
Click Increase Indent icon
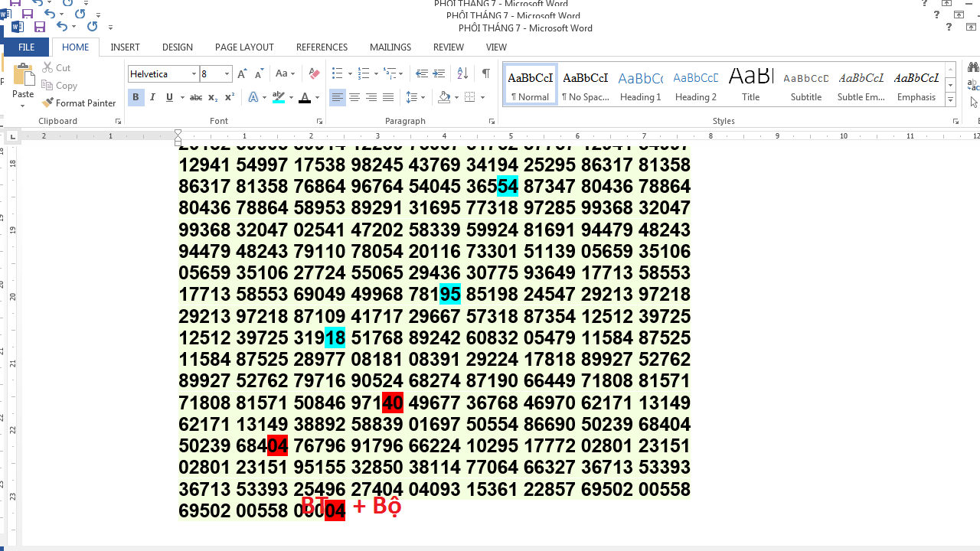click(x=439, y=74)
